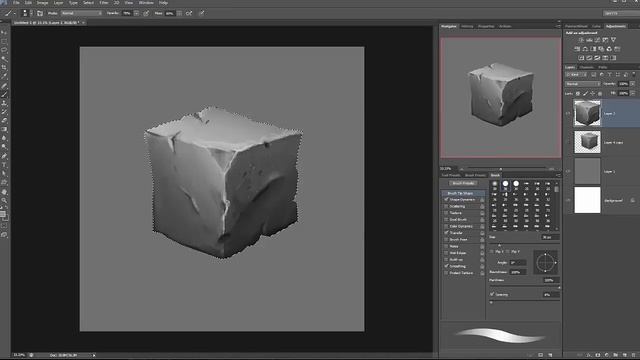
Task: Select Brush Tip Shape section
Action: 464,193
